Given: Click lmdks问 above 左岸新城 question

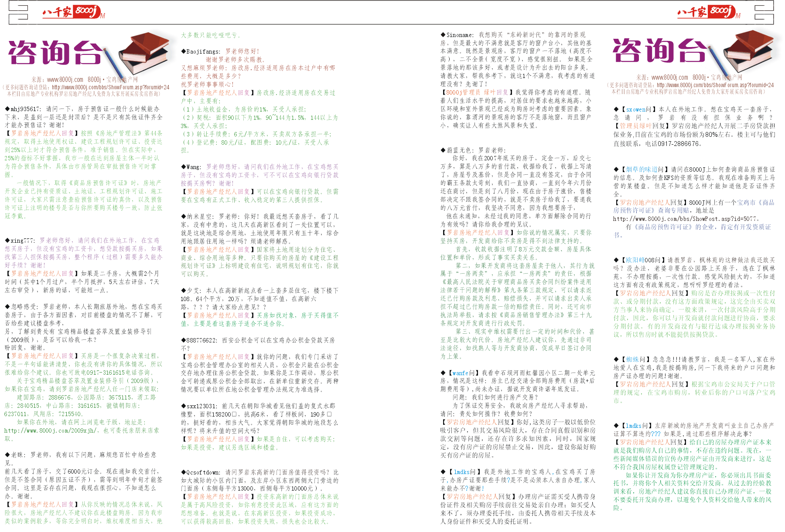Looking at the screenshot, I should (637, 426).
